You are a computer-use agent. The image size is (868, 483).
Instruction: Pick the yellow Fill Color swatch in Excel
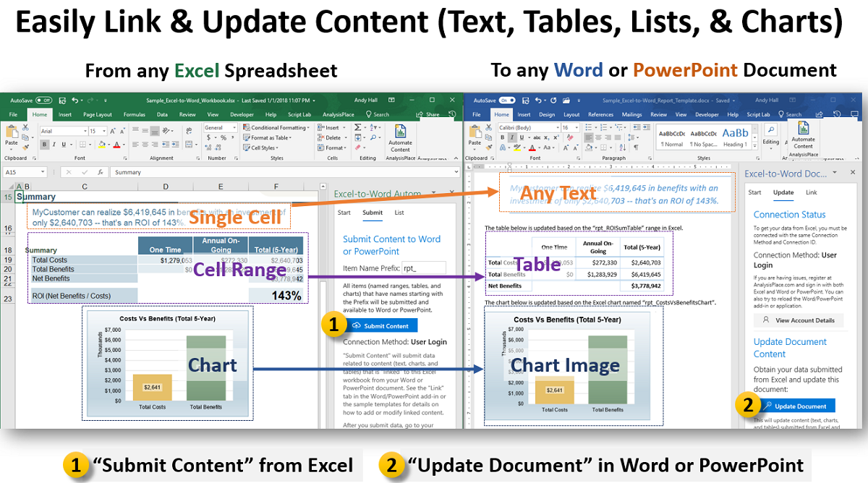[x=102, y=146]
